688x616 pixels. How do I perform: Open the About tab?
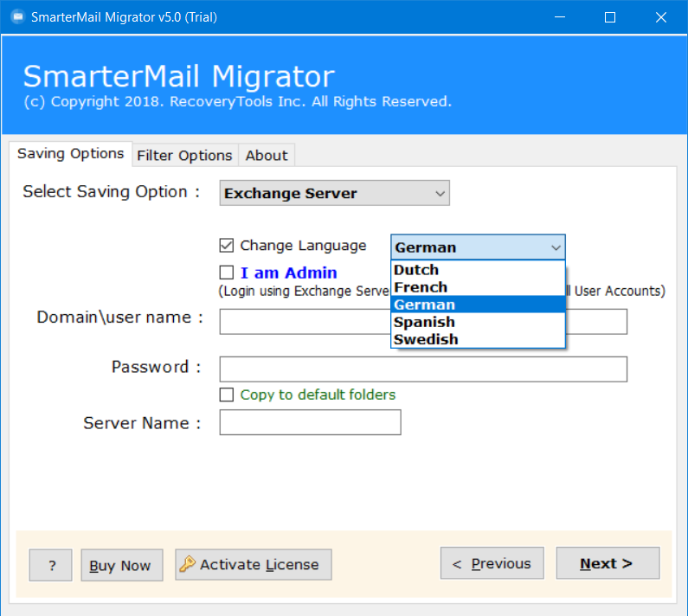267,156
